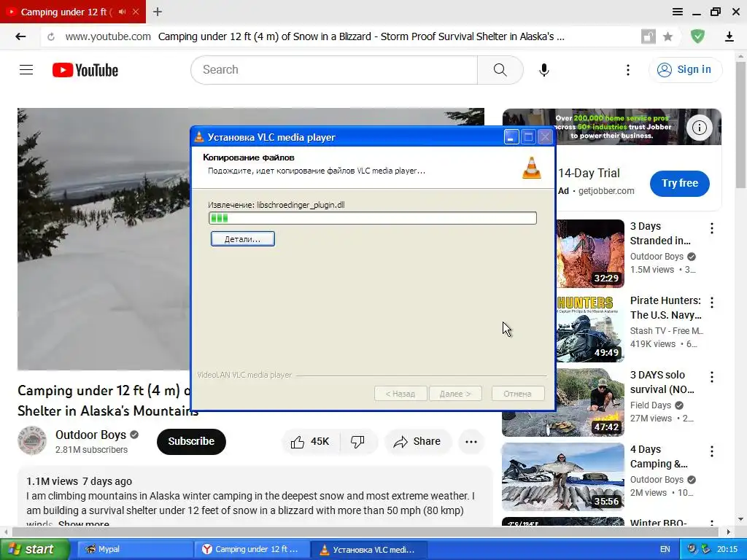This screenshot has height=560, width=747.
Task: Reload the page with refresh icon
Action: (51, 36)
